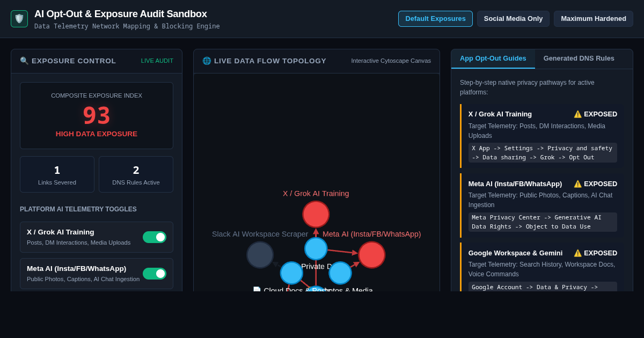
Task: Click the Meta AI (Insta/FB/WhatsApp) guide heading
Action: 515,183
